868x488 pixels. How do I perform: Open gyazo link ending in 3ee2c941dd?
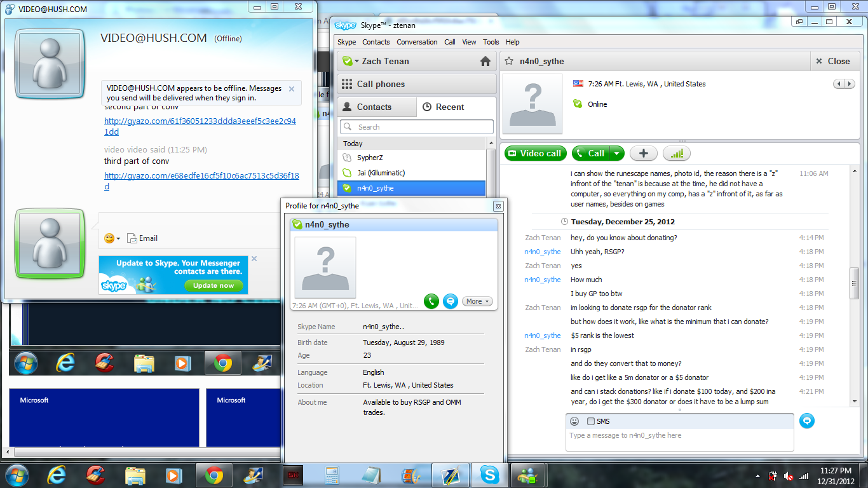coord(200,126)
